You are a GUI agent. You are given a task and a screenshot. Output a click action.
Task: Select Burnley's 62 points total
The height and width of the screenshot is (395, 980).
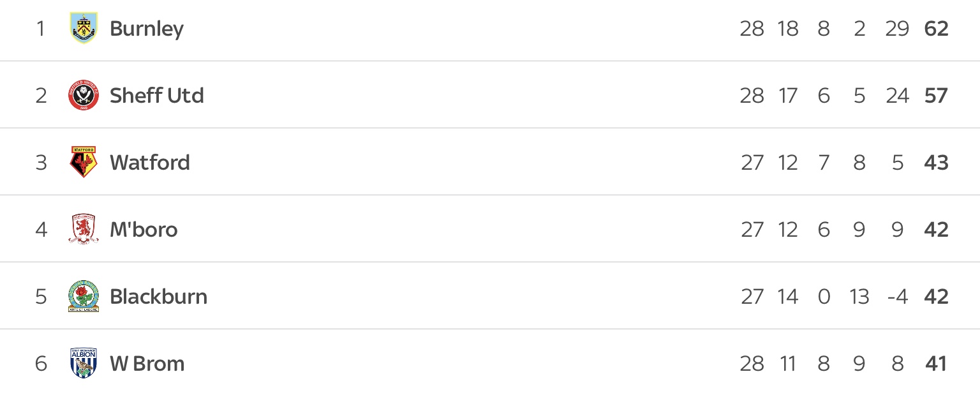click(936, 29)
